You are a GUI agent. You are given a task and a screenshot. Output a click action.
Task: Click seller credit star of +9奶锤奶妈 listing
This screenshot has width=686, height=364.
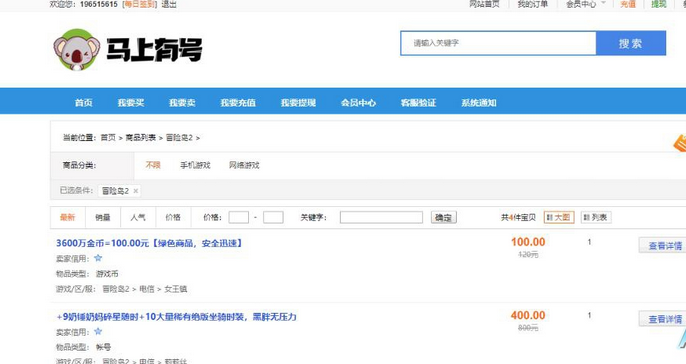pyautogui.click(x=98, y=332)
